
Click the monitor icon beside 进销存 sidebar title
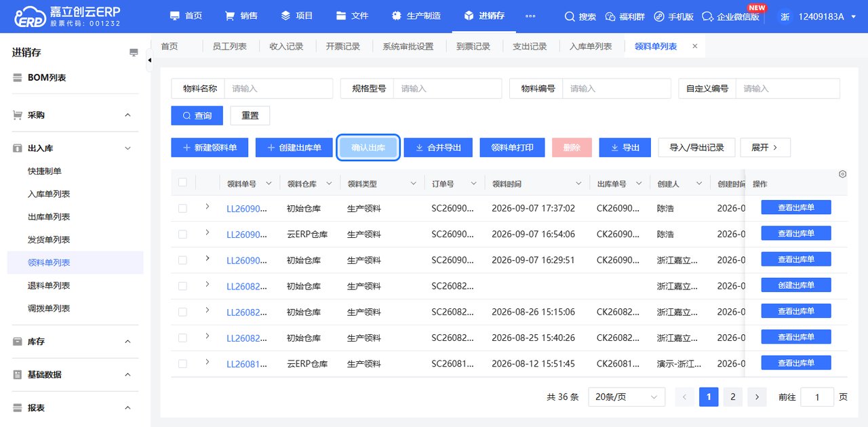click(x=134, y=53)
